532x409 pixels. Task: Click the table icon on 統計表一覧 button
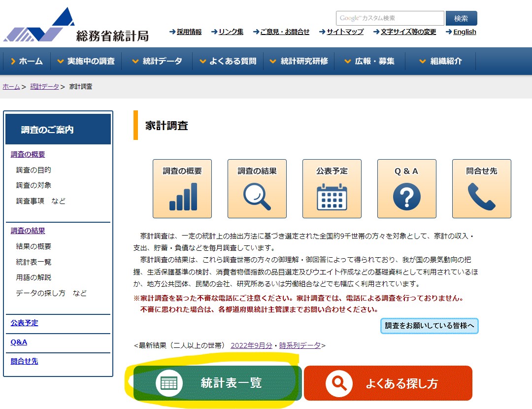click(169, 383)
